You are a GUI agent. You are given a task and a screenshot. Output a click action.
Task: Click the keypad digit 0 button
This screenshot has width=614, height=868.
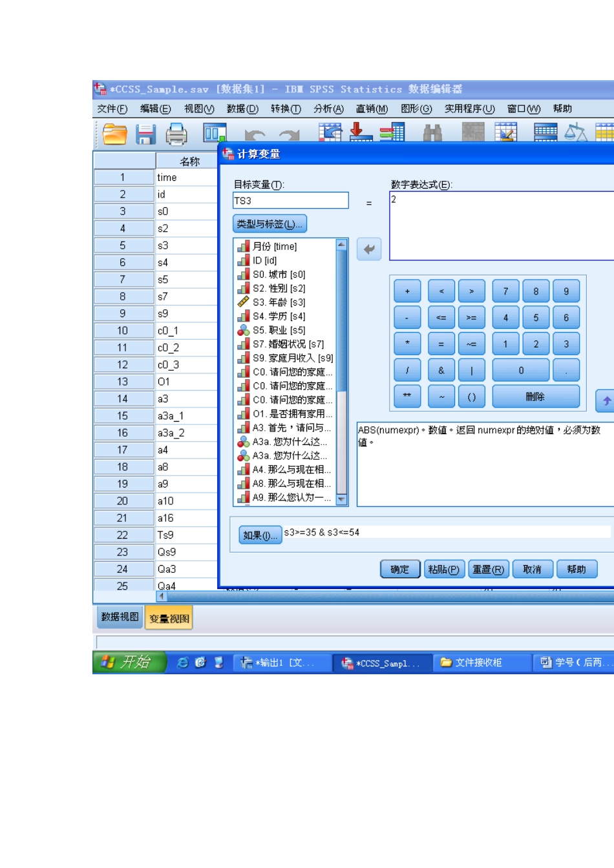(521, 370)
